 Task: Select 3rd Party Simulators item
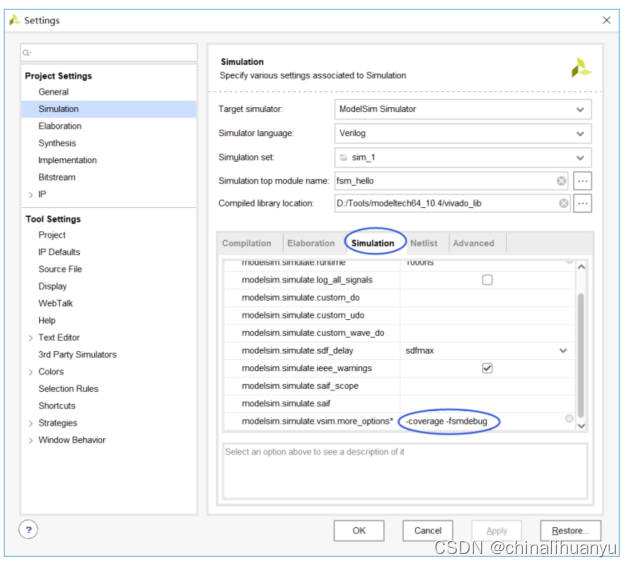[x=78, y=355]
